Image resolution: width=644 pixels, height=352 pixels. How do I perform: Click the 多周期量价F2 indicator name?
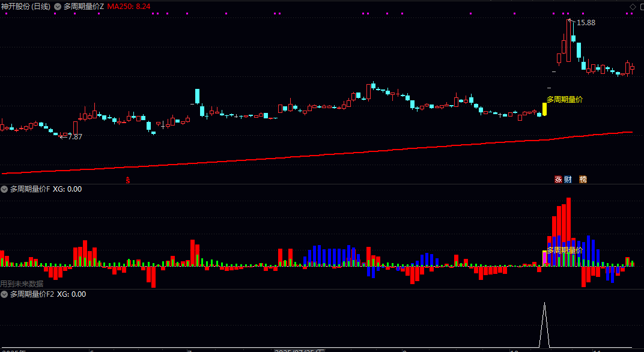[x=32, y=294]
